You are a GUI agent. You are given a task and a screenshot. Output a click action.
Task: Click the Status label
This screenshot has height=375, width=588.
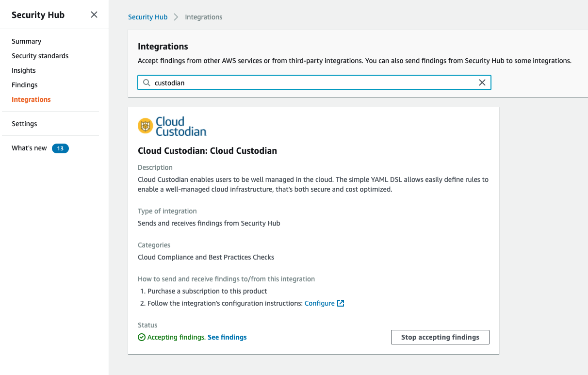[x=147, y=325]
